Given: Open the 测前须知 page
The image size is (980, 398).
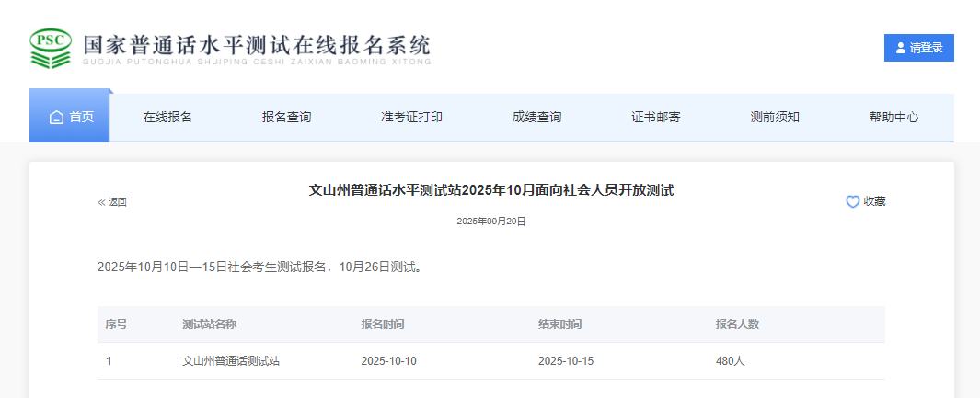Looking at the screenshot, I should (775, 118).
